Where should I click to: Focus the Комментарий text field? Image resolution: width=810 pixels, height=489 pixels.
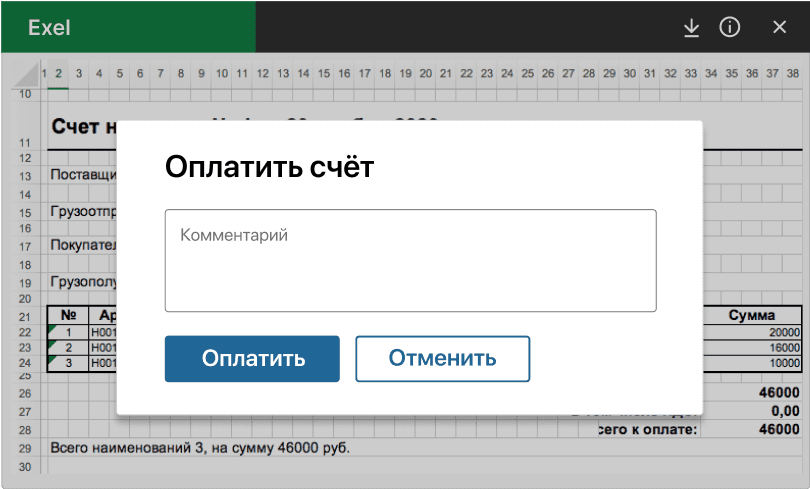[x=411, y=260]
